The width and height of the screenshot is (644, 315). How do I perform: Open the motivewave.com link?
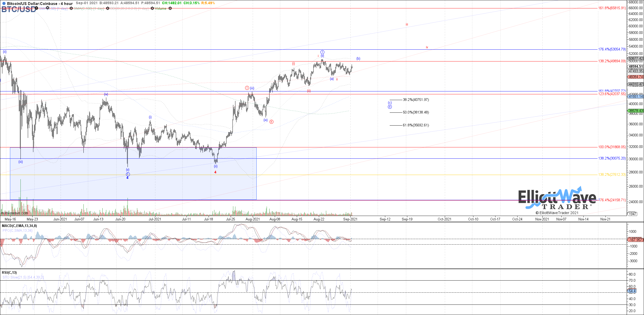14,213
